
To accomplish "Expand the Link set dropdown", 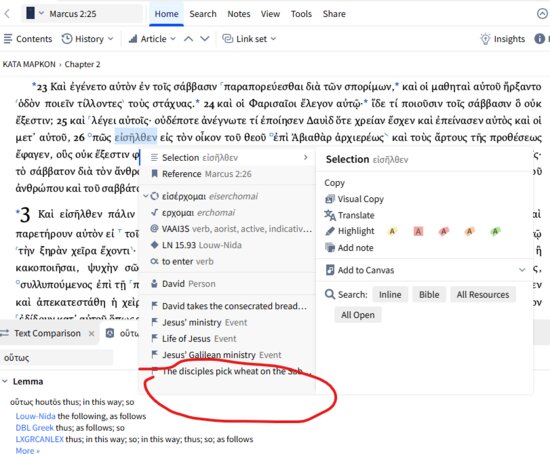I will [273, 39].
